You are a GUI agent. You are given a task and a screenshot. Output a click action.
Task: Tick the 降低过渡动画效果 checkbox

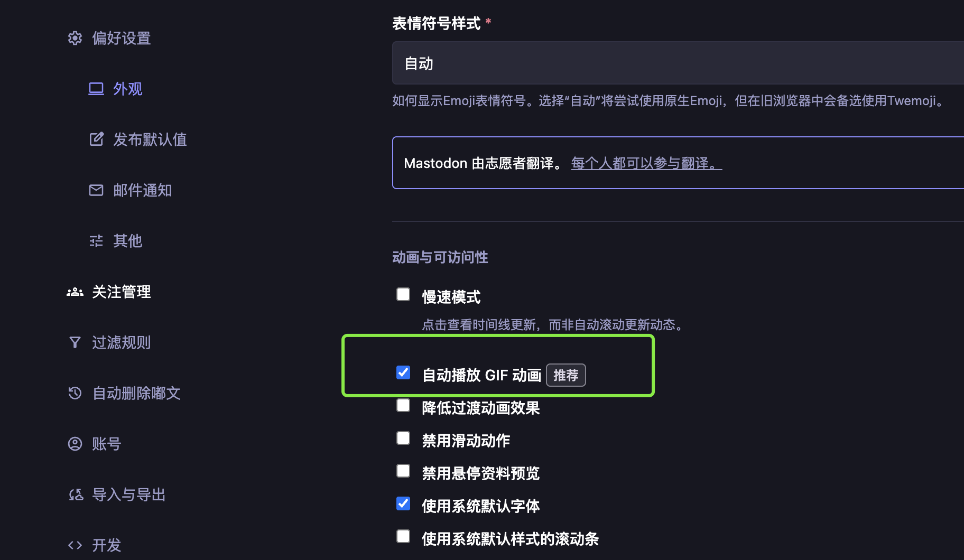point(403,405)
